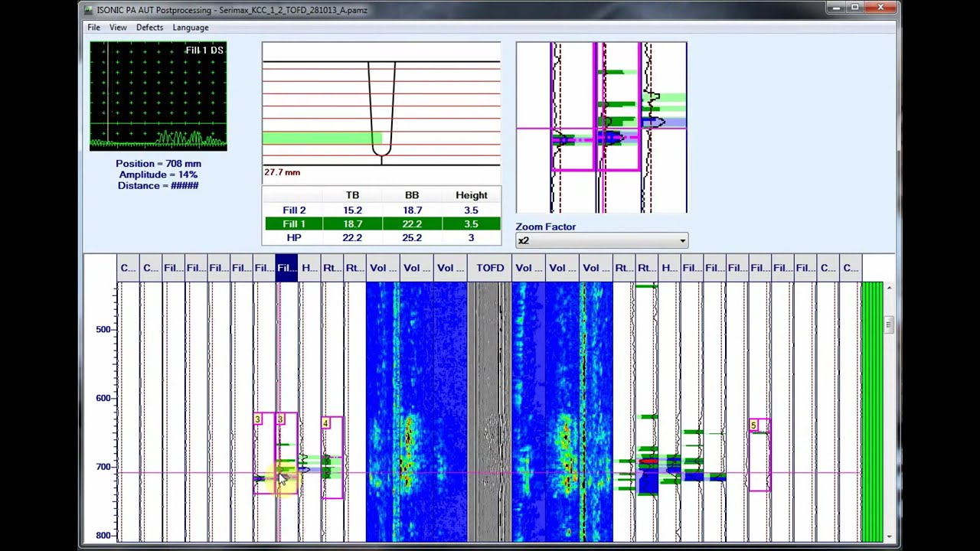This screenshot has height=551, width=980.
Task: Click the 25.2 BB value for HP
Action: [412, 238]
